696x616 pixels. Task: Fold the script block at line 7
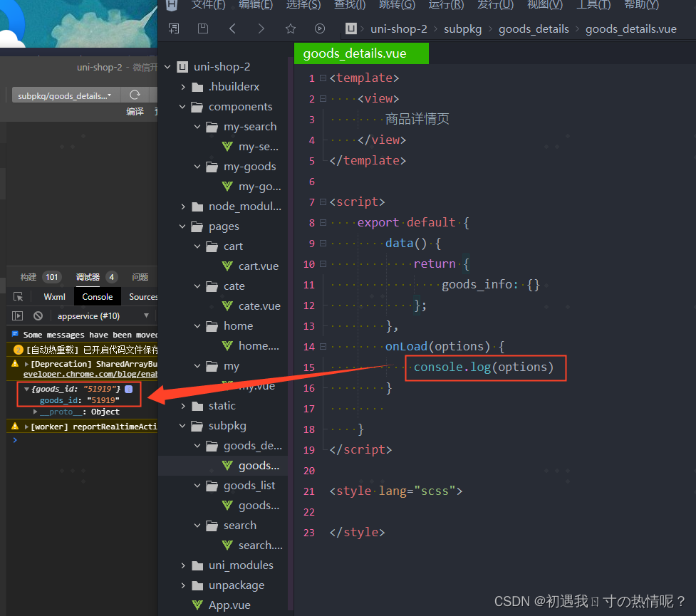[323, 202]
